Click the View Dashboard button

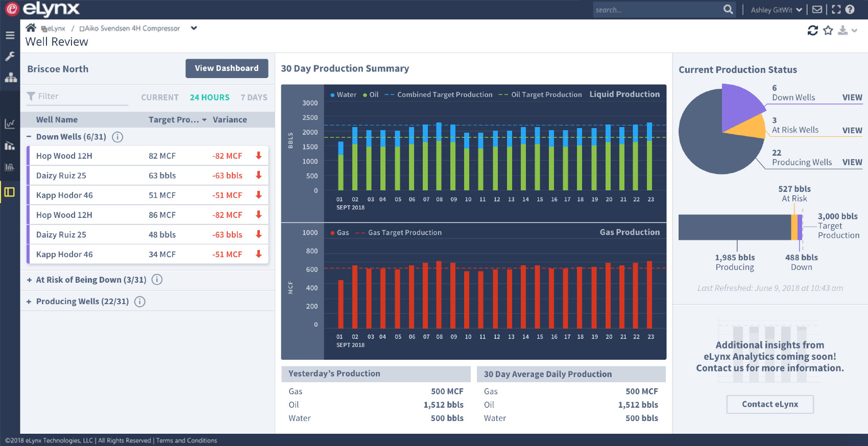[227, 68]
